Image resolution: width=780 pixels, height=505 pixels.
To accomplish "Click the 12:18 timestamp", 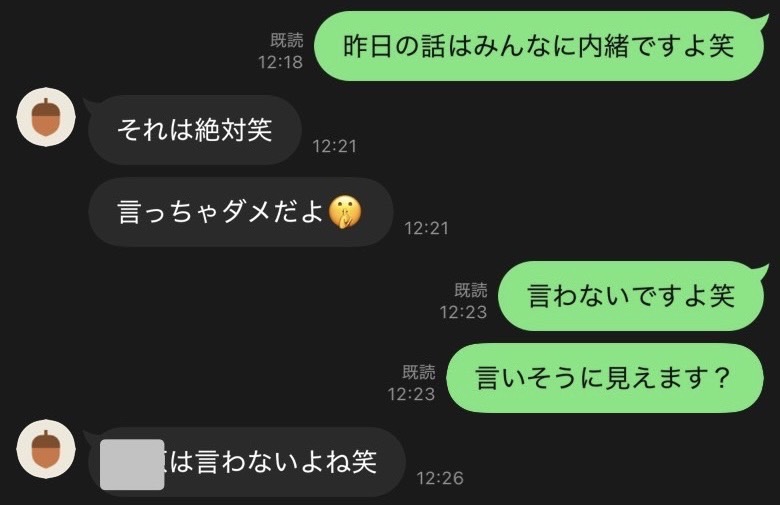I will [x=281, y=62].
